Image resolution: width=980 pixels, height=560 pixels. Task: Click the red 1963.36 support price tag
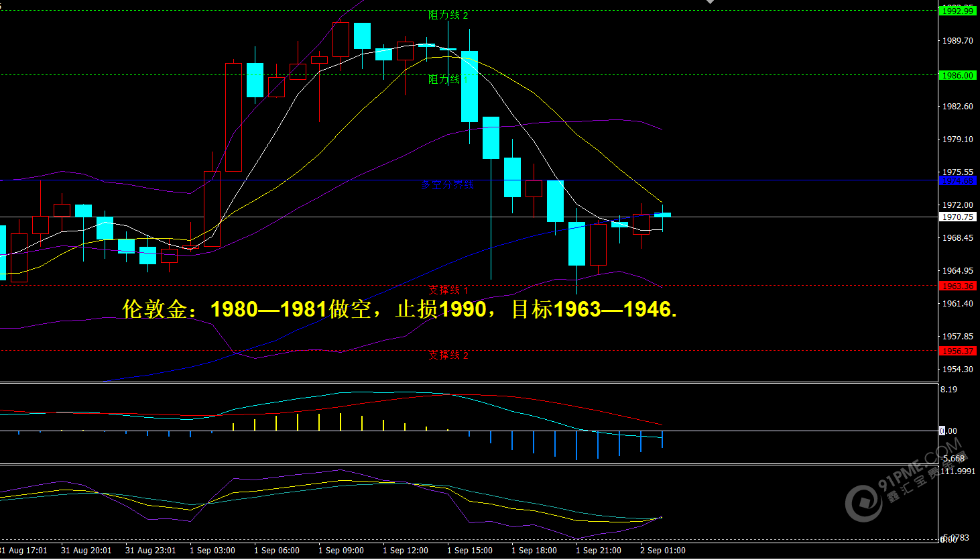coord(957,286)
